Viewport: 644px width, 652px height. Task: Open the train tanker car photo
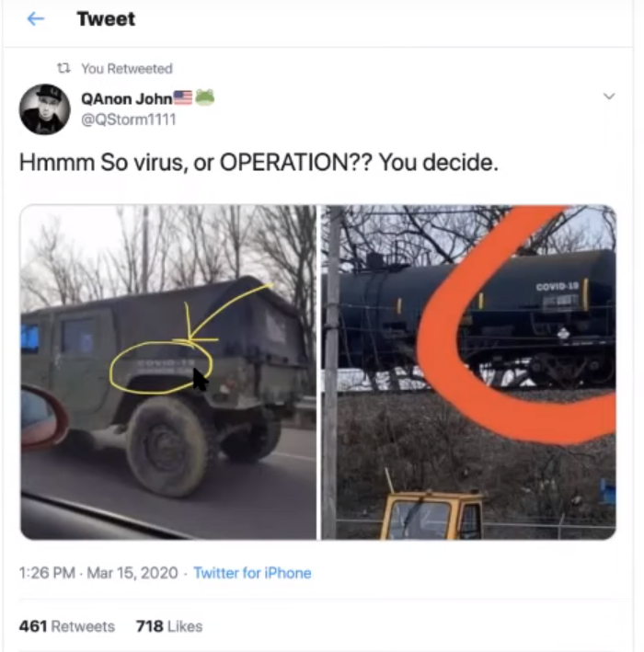(x=468, y=372)
